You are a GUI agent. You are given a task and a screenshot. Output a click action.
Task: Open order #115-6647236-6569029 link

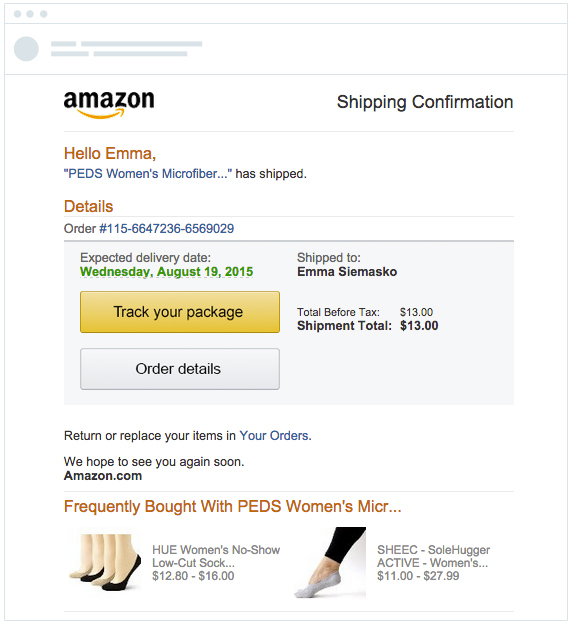click(166, 229)
